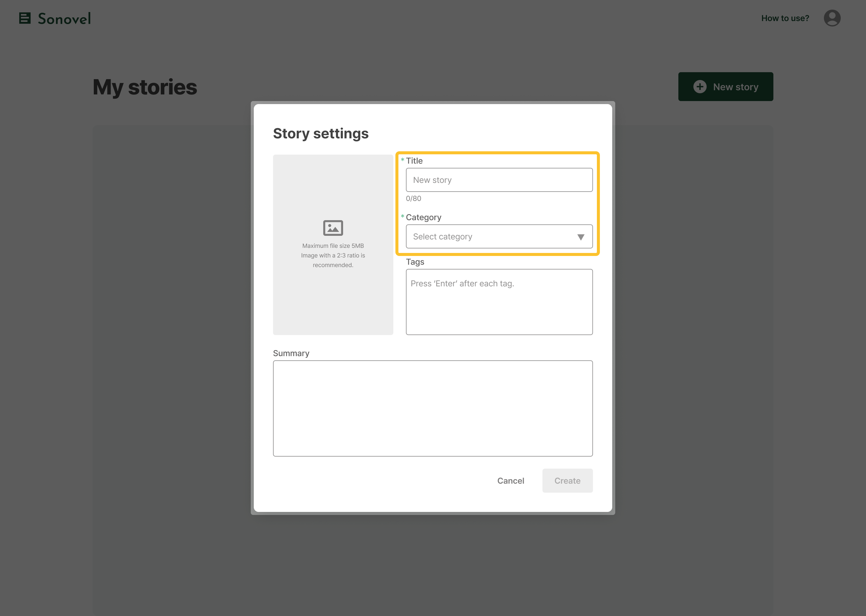This screenshot has width=866, height=616.
Task: Click the cover image upload icon
Action: (333, 228)
